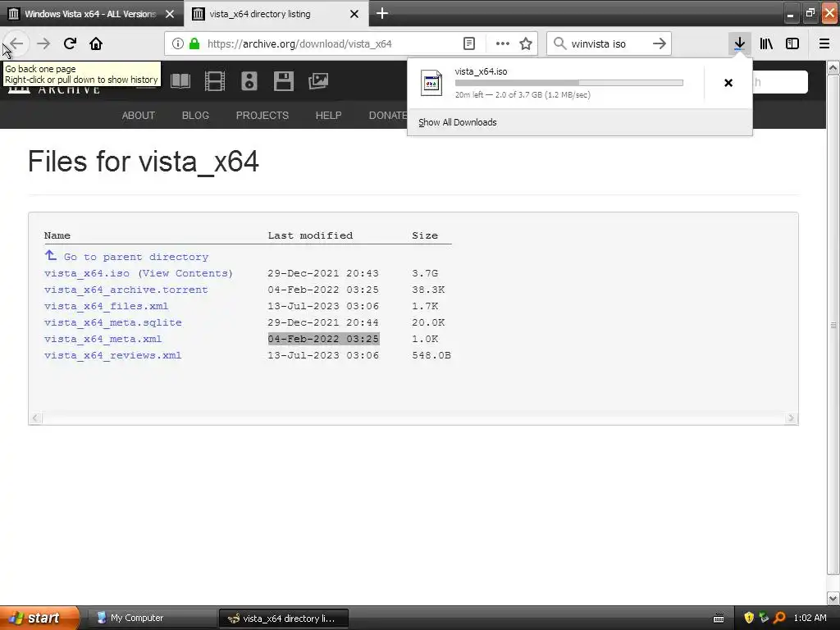Open a new tab with plus button
Screen dimensions: 840x630
pos(382,13)
